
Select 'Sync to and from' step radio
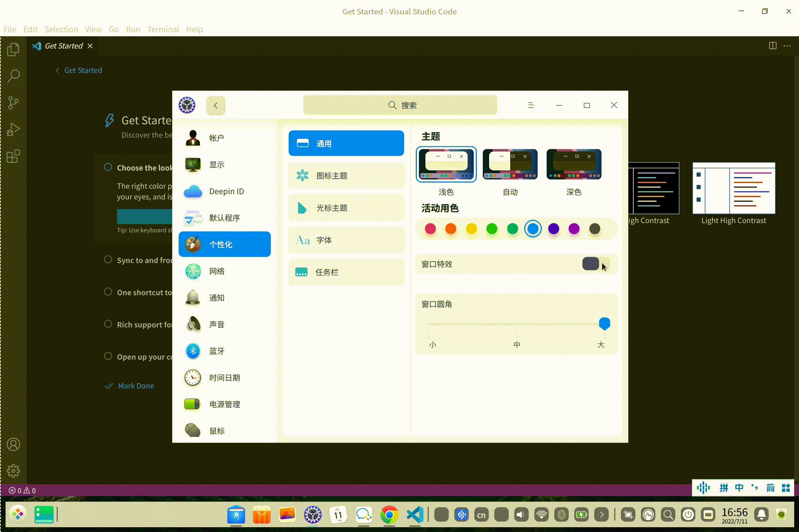tap(108, 260)
